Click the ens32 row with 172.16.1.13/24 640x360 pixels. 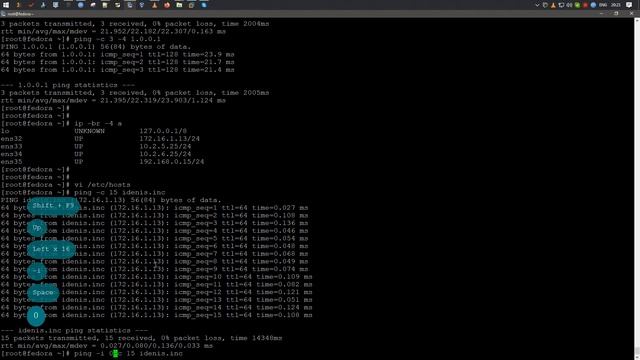point(100,139)
